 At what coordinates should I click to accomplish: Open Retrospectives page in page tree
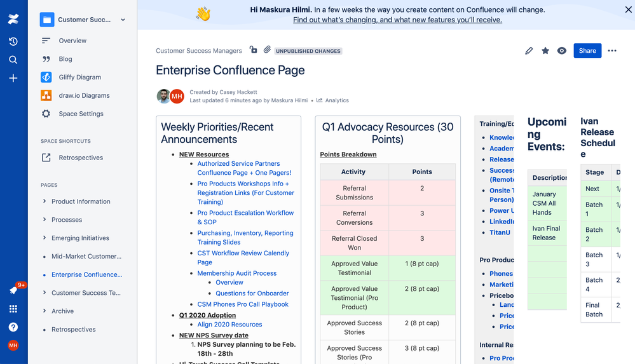[73, 330]
